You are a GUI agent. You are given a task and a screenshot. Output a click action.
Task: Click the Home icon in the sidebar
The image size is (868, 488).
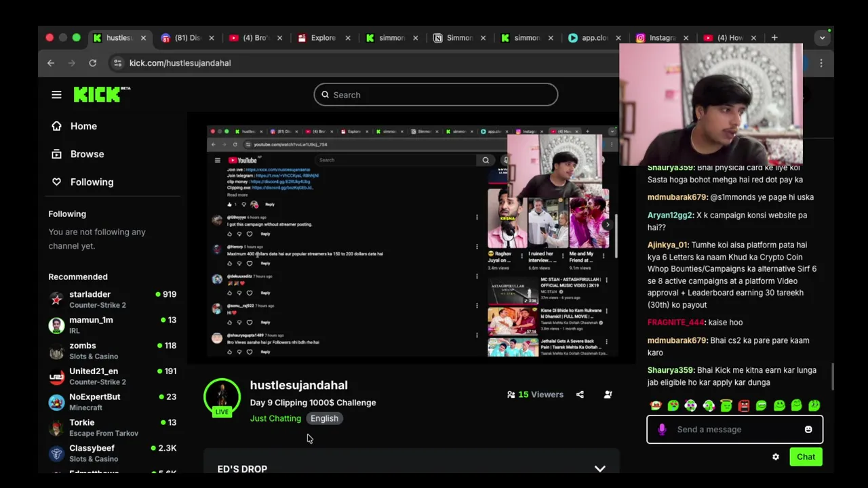pyautogui.click(x=57, y=126)
